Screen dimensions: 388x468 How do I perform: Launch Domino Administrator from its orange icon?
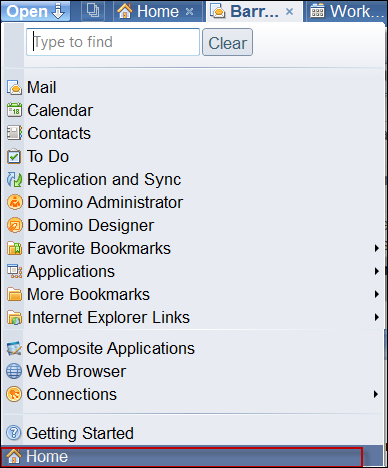(x=14, y=202)
